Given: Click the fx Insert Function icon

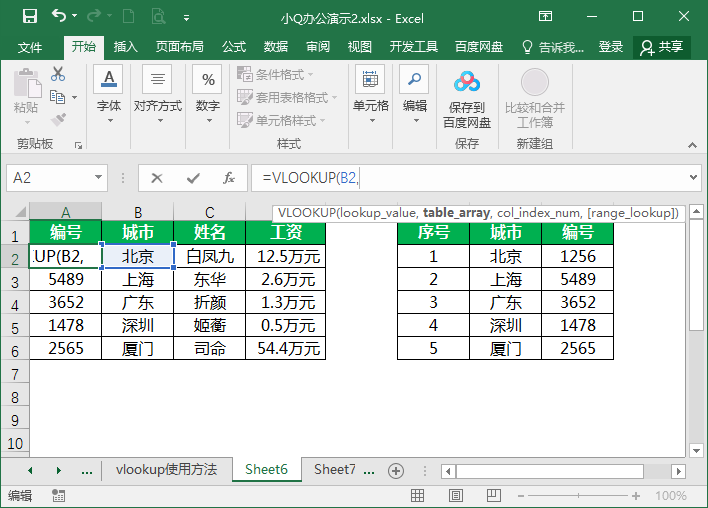Looking at the screenshot, I should tap(229, 178).
